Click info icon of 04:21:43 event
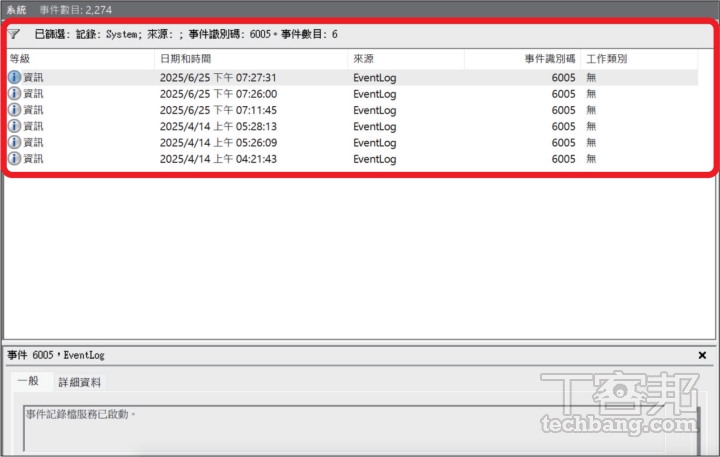The height and width of the screenshot is (457, 720). point(14,159)
